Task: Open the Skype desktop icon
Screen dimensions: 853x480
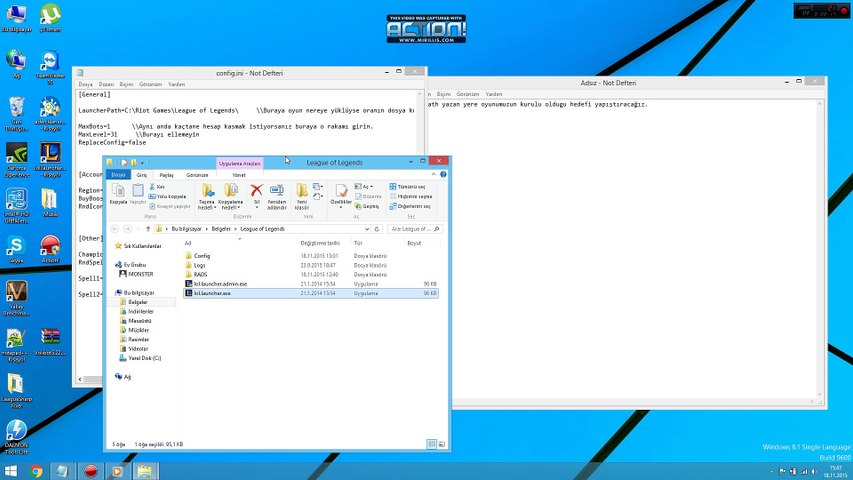Action: point(16,250)
